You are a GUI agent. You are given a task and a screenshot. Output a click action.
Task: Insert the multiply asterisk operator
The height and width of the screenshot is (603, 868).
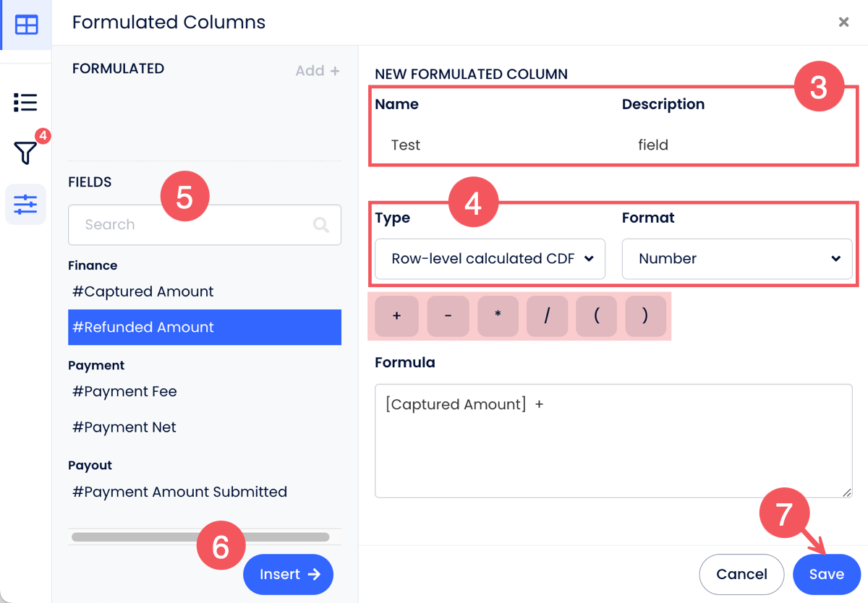pos(498,316)
